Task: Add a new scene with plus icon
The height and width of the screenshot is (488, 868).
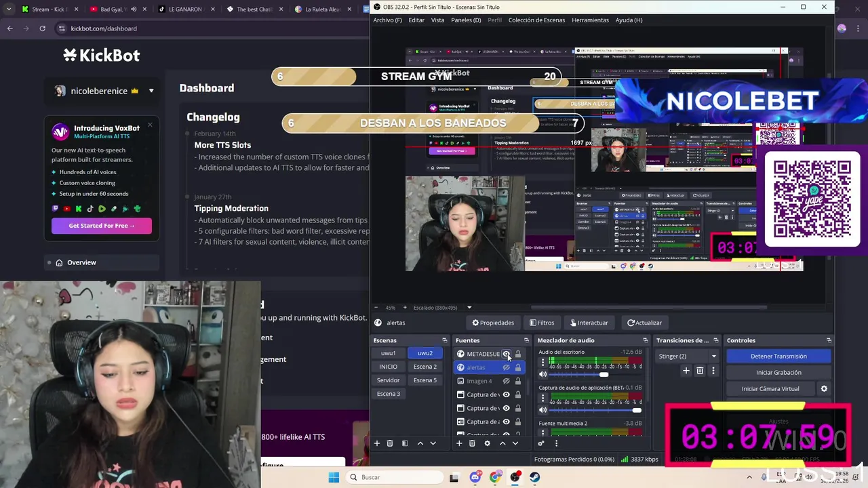Action: (377, 443)
